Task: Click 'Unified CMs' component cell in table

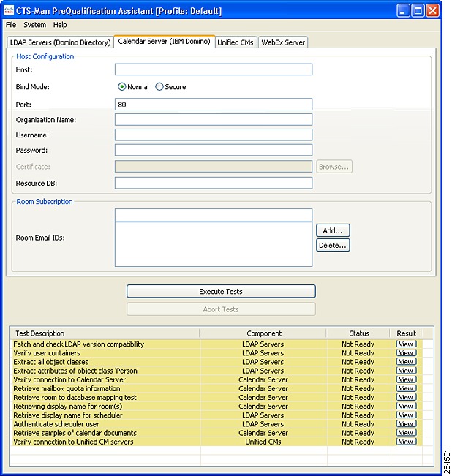Action: [x=263, y=442]
